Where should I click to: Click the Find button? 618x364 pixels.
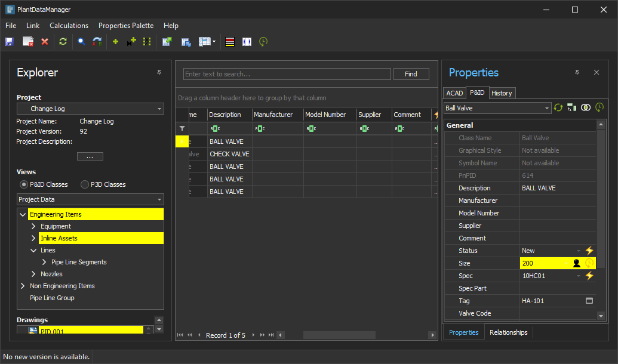(x=411, y=74)
